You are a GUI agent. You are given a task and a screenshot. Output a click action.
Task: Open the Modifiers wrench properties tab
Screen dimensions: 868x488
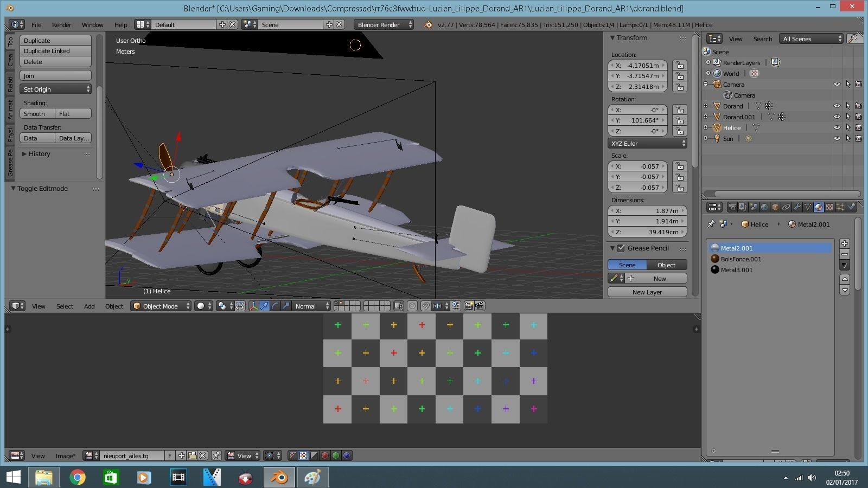point(797,207)
